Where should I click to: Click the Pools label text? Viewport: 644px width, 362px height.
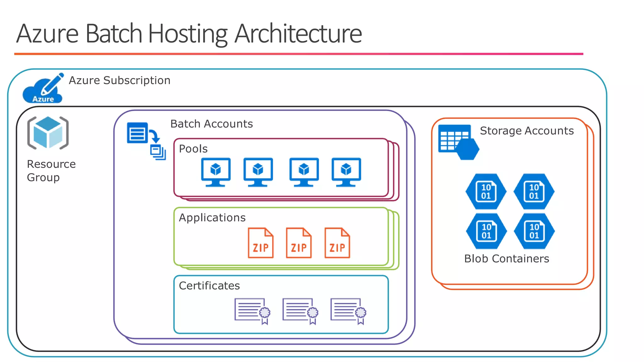tap(193, 149)
